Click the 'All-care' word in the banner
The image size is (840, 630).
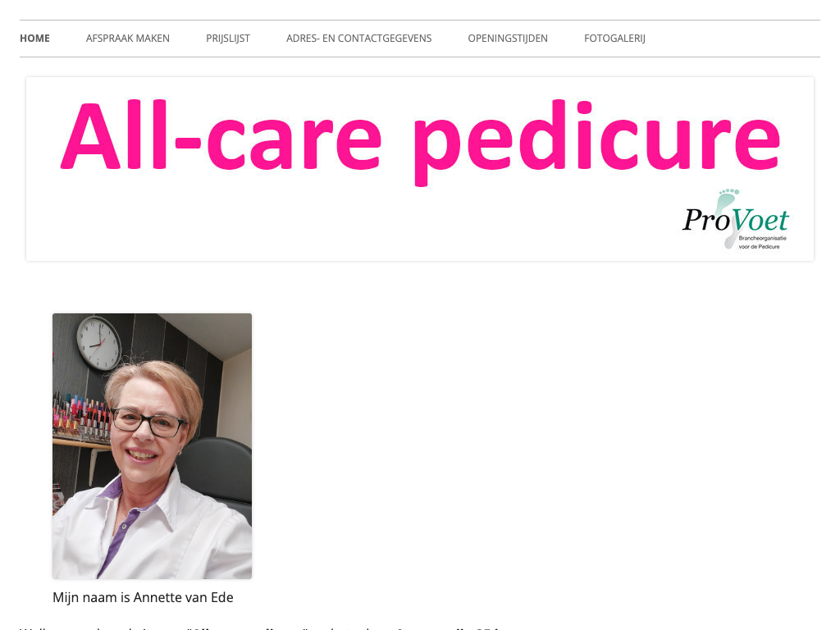tap(221, 136)
